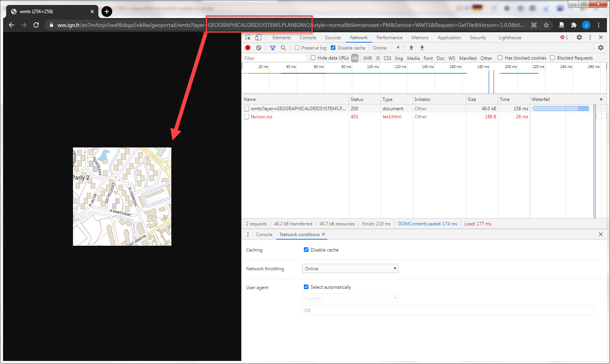610x364 pixels.
Task: Open the Performance tab
Action: pyautogui.click(x=389, y=38)
